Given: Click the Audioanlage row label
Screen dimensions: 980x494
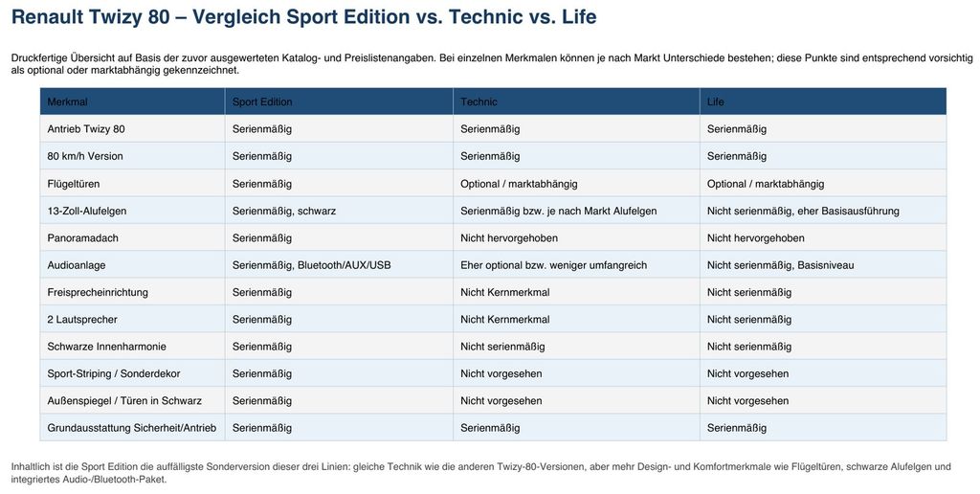Looking at the screenshot, I should [x=77, y=265].
